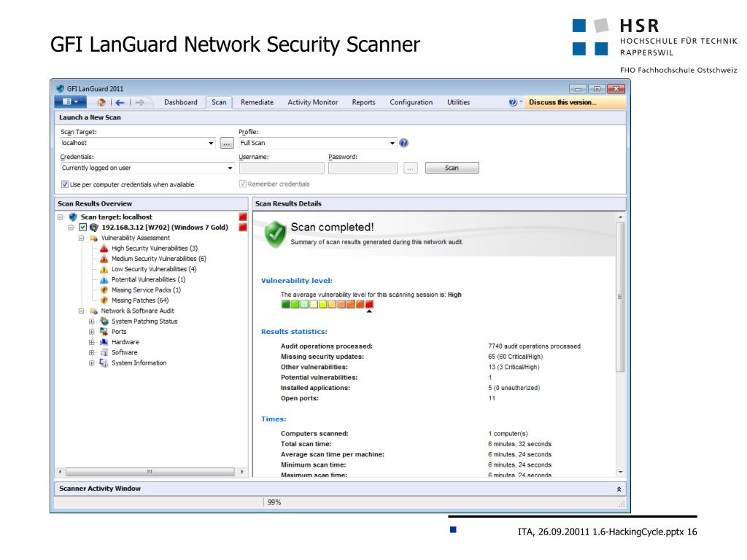Image resolution: width=747 pixels, height=560 pixels.
Task: Click the Password input field
Action: point(363,168)
